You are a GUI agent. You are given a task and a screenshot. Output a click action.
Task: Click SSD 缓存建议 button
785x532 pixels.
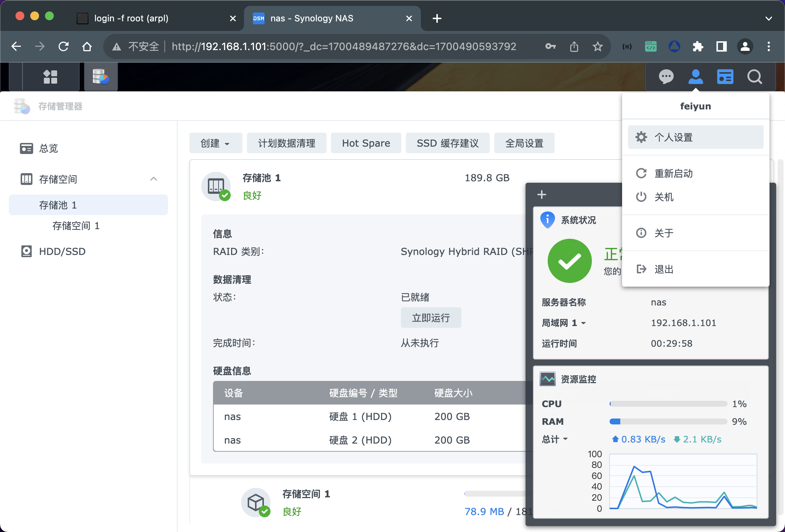click(447, 143)
